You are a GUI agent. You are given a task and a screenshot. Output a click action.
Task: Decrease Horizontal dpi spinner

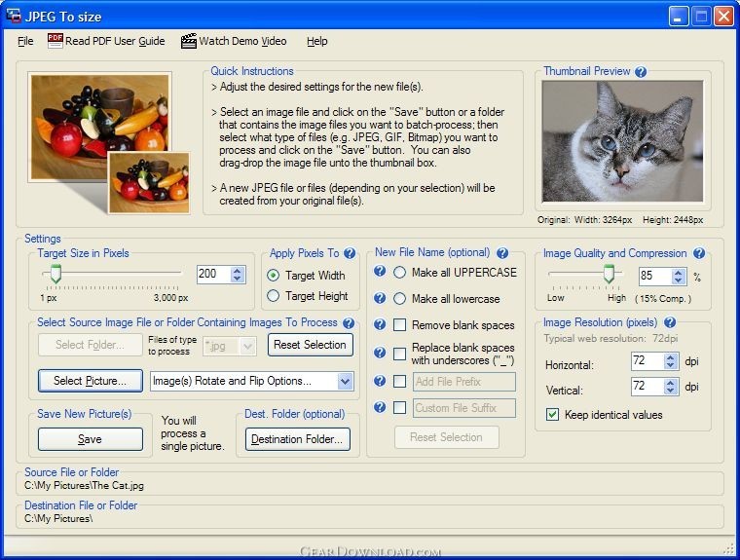(671, 365)
